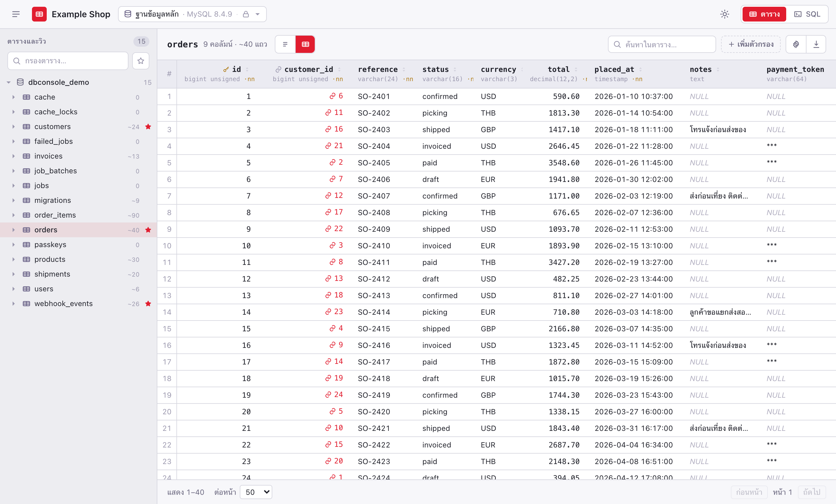The height and width of the screenshot is (504, 836).
Task: Click the download export icon
Action: coord(816,44)
